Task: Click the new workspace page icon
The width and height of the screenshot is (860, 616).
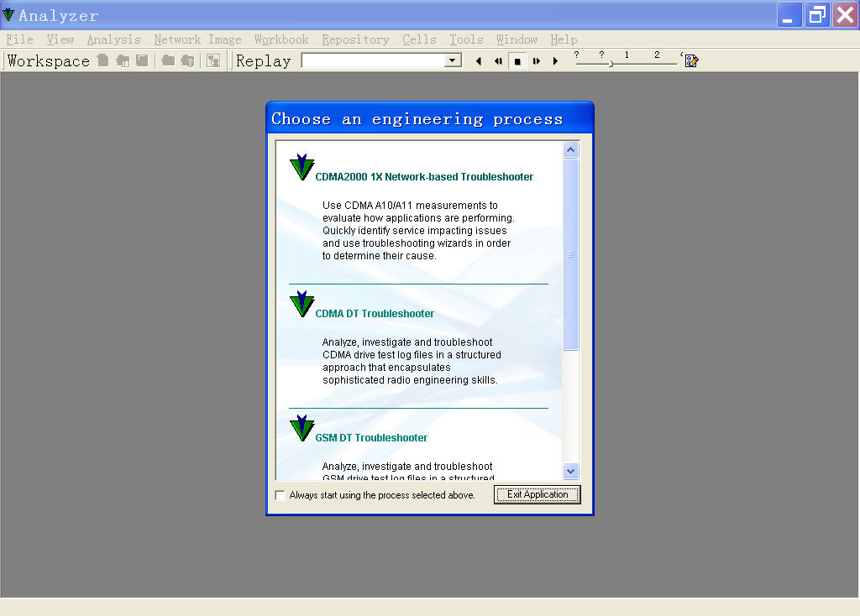Action: pos(103,60)
